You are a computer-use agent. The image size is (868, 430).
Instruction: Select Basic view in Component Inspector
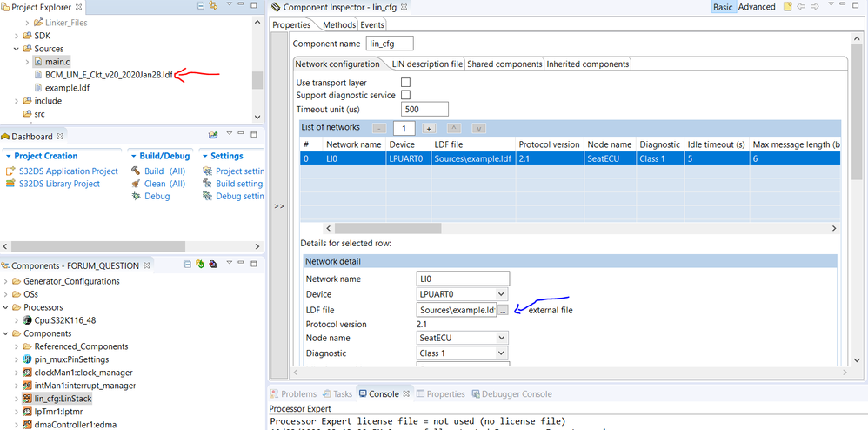723,7
